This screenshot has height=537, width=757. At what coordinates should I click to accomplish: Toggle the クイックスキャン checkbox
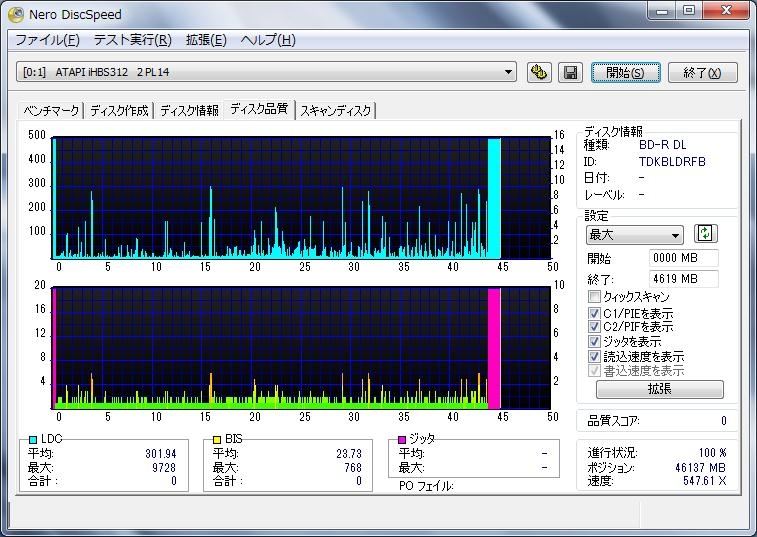[x=594, y=297]
